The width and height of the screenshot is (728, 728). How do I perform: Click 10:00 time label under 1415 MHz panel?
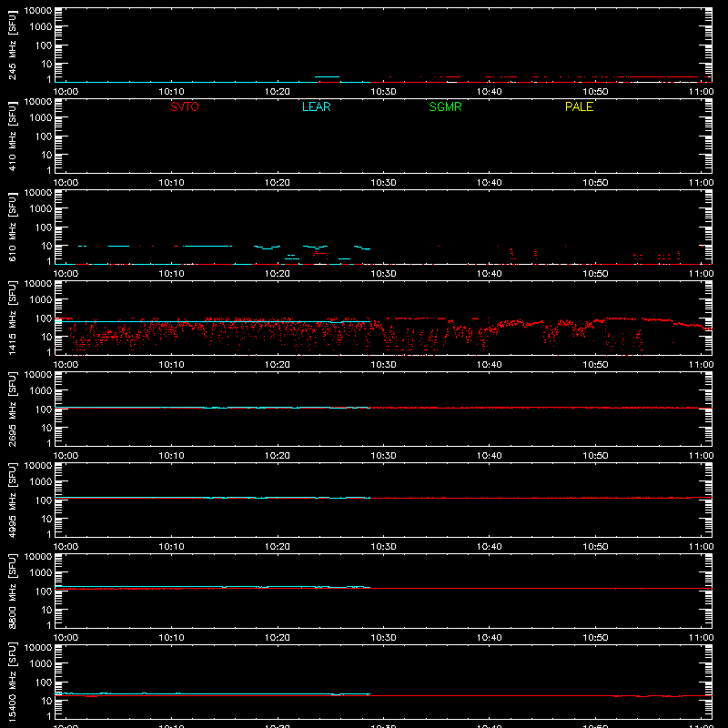coord(66,365)
